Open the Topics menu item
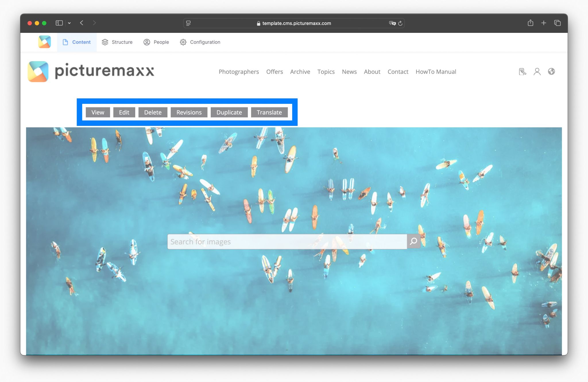 point(326,72)
